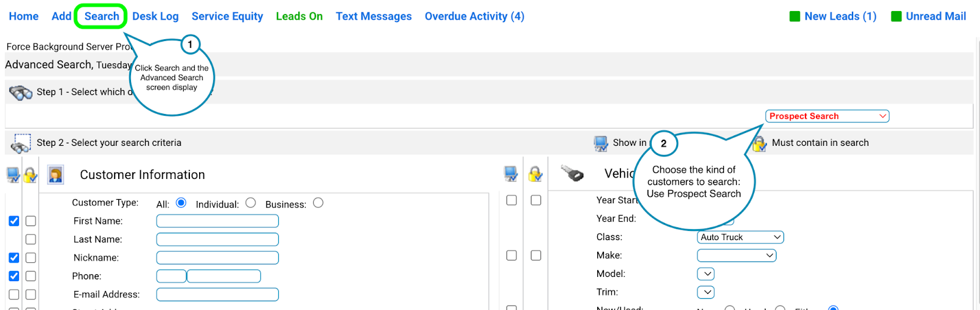The width and height of the screenshot is (980, 310).
Task: Open the Desk Log menu item
Action: pos(156,17)
